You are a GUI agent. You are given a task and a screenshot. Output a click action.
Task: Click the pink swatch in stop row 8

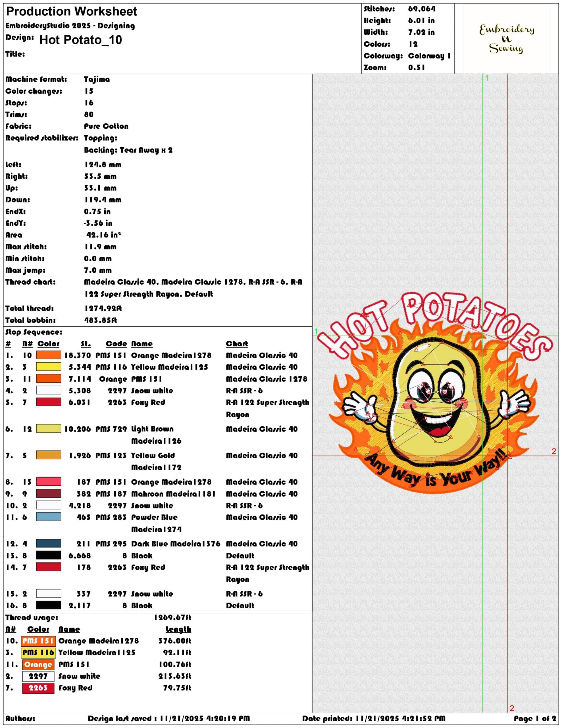coord(49,482)
